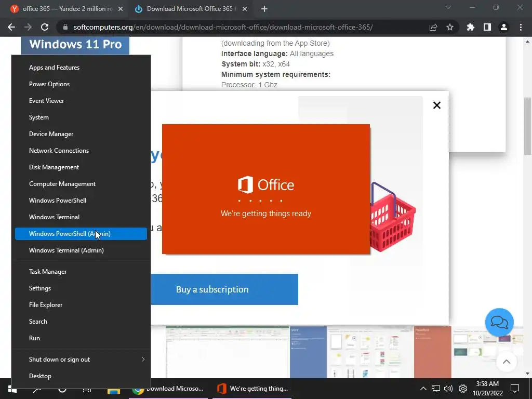The height and width of the screenshot is (399, 532).
Task: Click the site lock security icon
Action: pyautogui.click(x=65, y=27)
